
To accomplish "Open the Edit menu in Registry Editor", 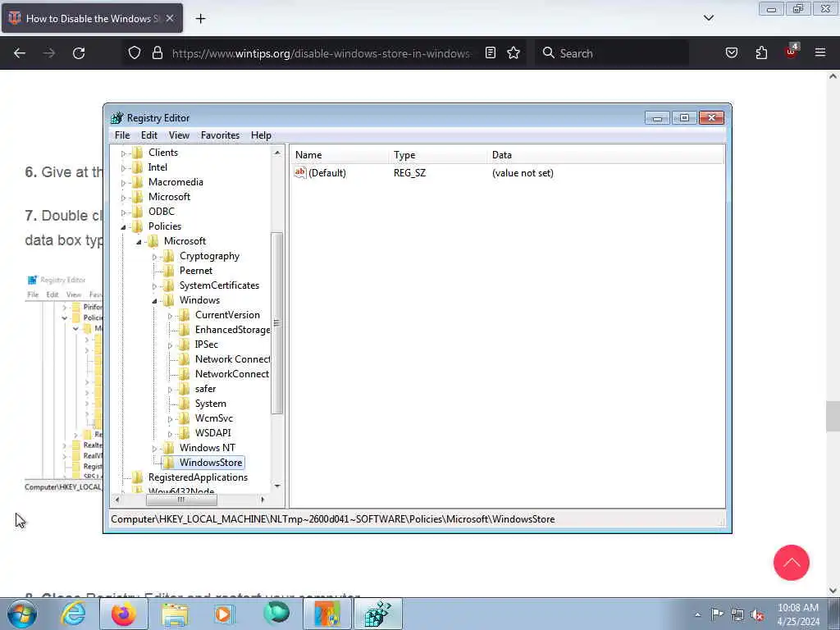I will coord(149,135).
